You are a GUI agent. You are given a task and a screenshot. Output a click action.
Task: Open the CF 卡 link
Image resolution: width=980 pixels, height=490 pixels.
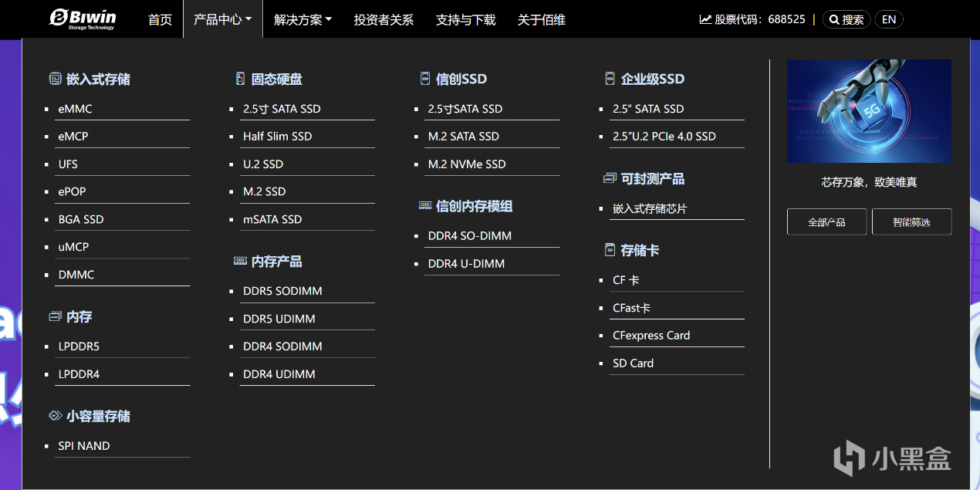(x=626, y=280)
